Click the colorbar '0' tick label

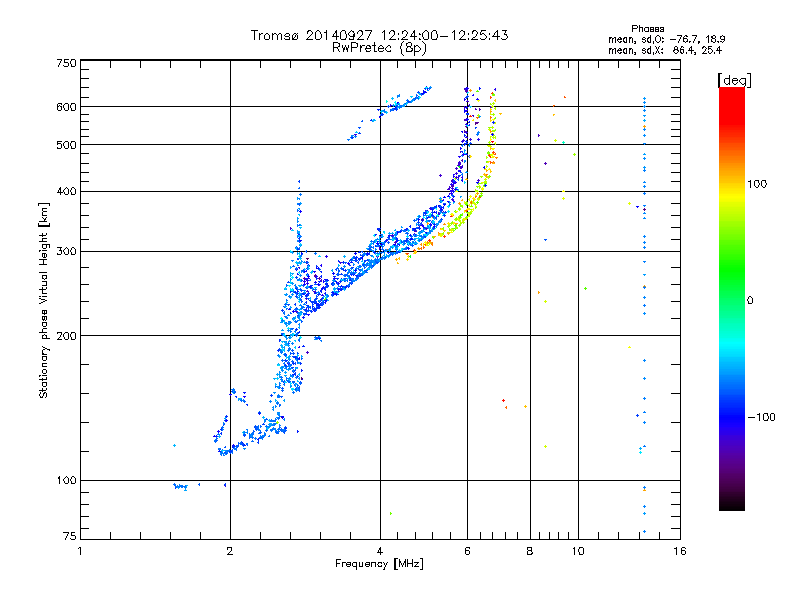point(750,301)
